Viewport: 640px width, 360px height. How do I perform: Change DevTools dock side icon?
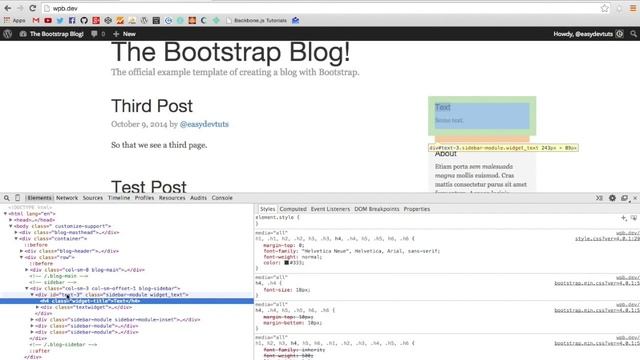point(624,198)
